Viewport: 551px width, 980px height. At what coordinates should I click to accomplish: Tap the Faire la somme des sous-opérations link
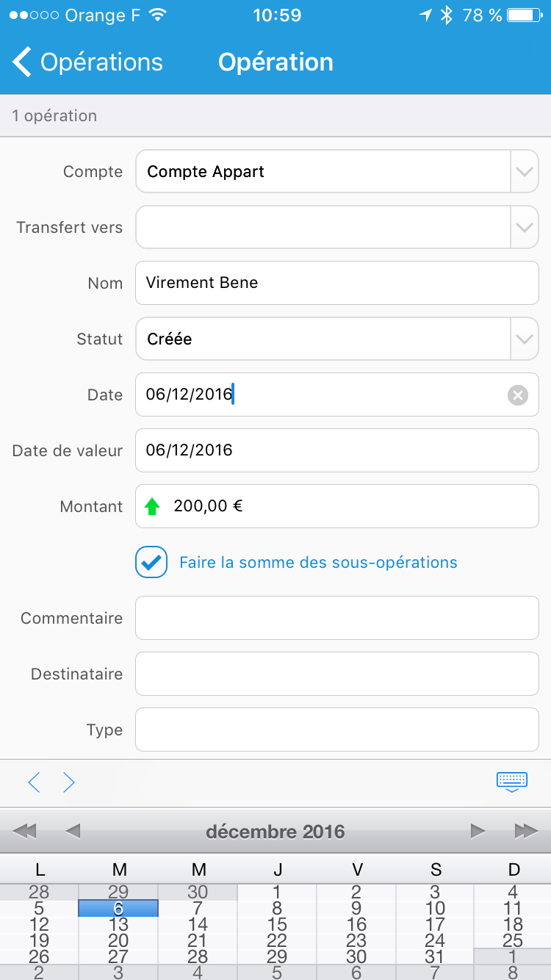click(x=318, y=563)
